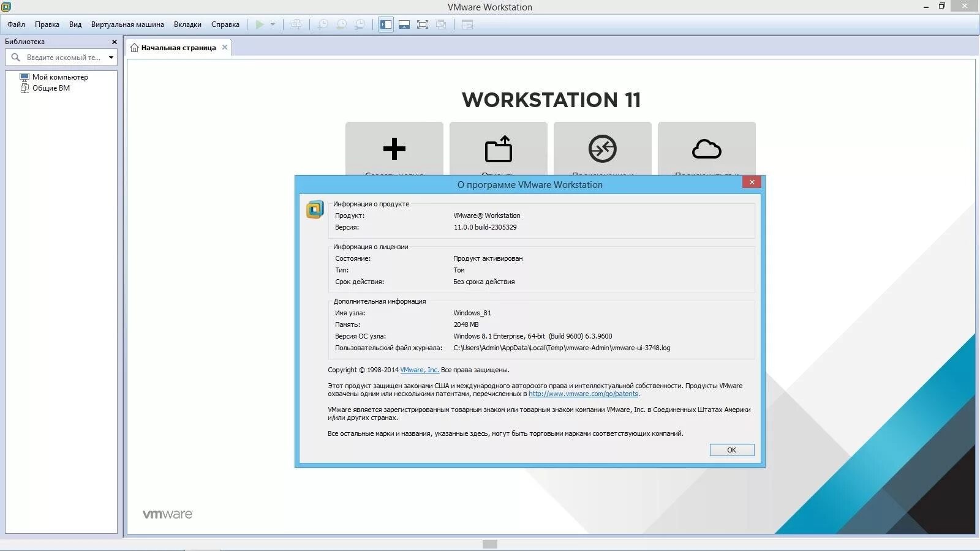
Task: Open the VMware, Inc. copyright link
Action: (x=420, y=370)
